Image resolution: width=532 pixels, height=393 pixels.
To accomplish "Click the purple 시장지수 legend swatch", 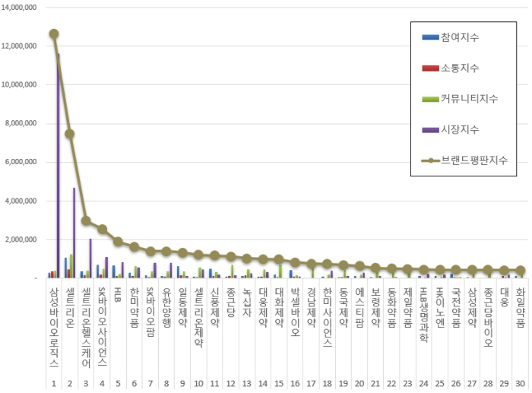I will [x=430, y=130].
